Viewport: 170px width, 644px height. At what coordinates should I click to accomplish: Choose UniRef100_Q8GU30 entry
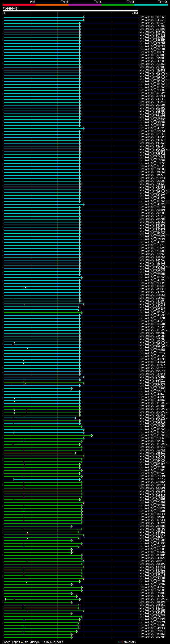[x=152, y=52]
